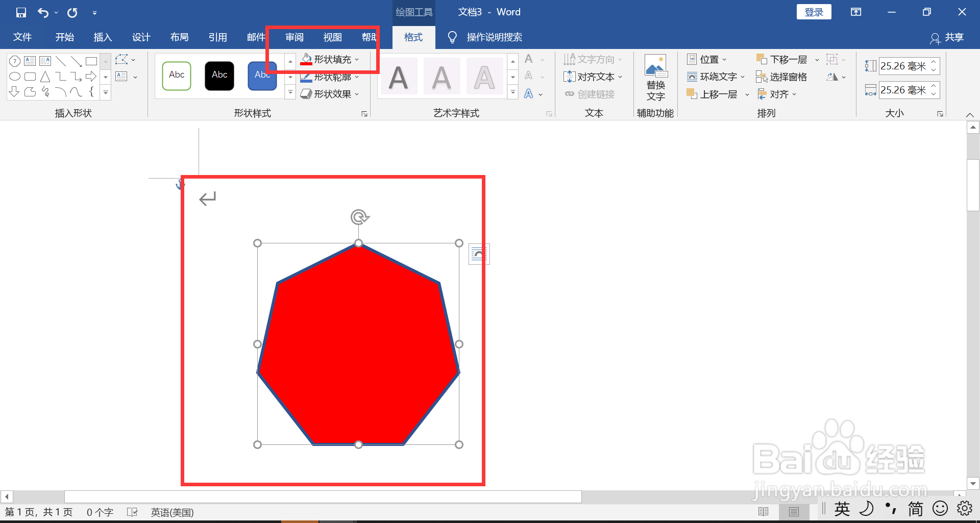Viewport: 980px width, 523px height.
Task: Select the oval shape
Action: click(x=15, y=77)
